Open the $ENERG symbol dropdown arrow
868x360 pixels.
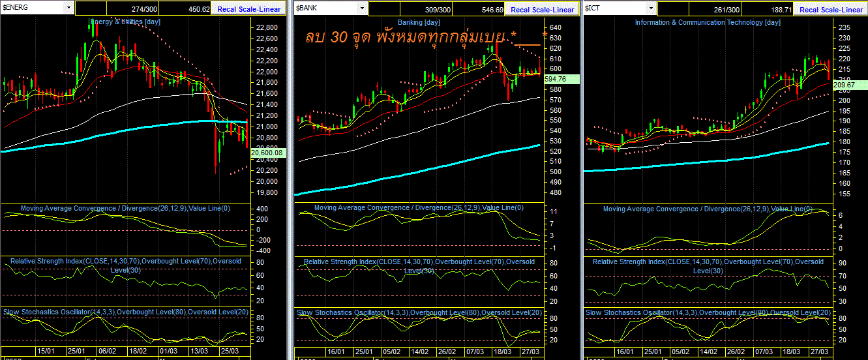pos(68,8)
